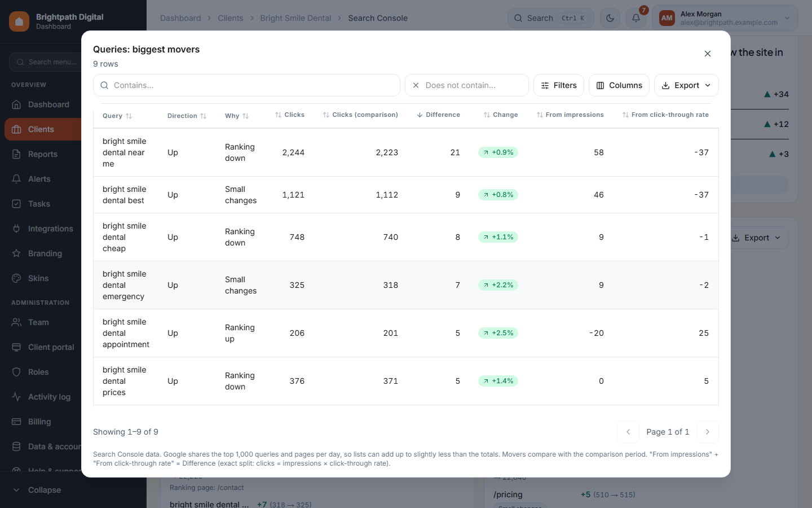The image size is (812, 508).
Task: Close the biggest movers dialog
Action: 707,54
